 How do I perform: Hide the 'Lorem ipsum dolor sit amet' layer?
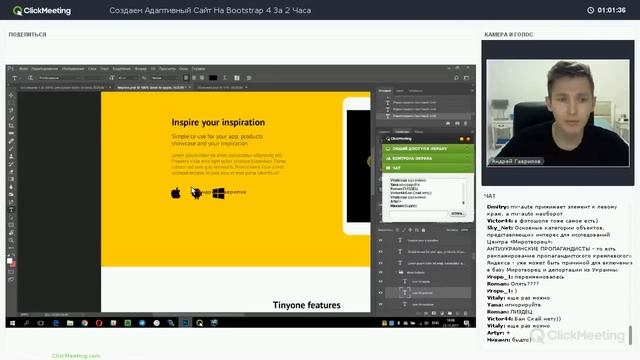(380, 263)
